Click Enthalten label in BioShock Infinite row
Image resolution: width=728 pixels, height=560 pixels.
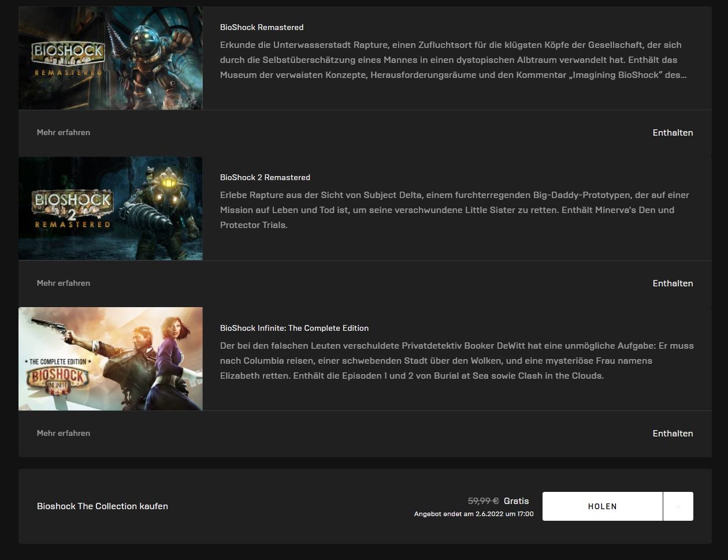click(x=673, y=433)
